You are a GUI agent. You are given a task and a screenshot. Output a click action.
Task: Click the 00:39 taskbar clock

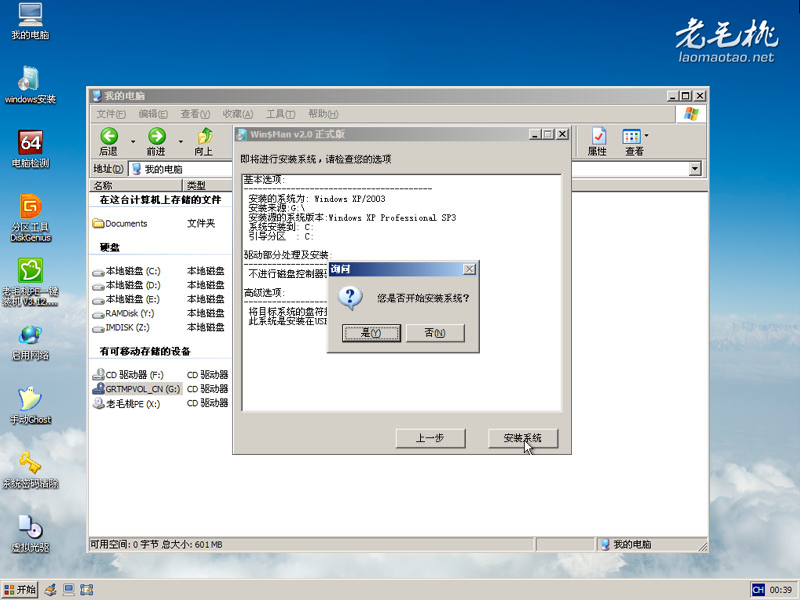[x=781, y=590]
